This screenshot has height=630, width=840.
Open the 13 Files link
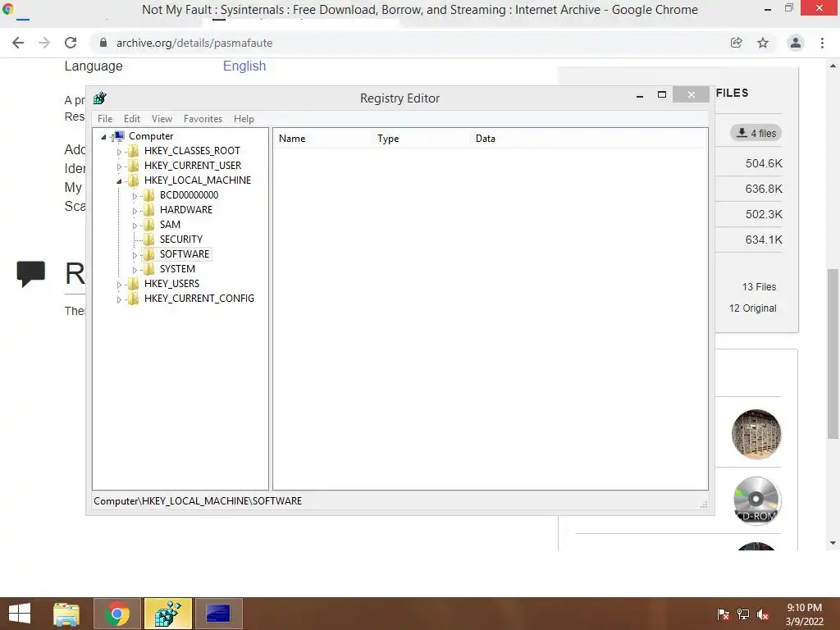coord(759,286)
